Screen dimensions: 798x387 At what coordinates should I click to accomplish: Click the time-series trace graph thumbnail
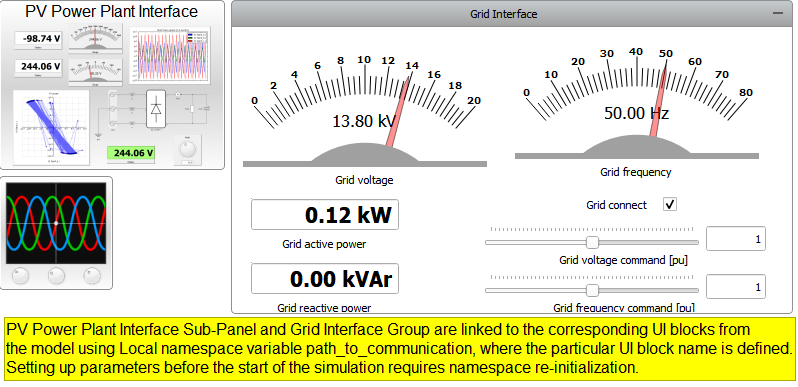click(x=170, y=56)
